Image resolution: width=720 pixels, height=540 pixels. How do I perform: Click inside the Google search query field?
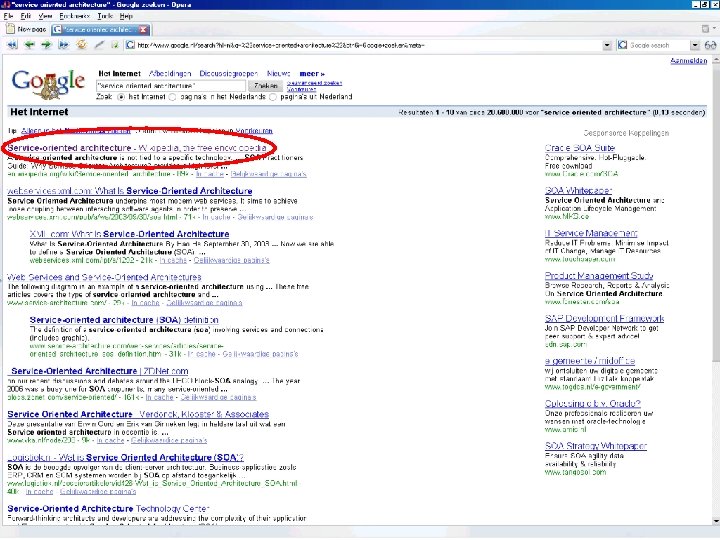171,86
